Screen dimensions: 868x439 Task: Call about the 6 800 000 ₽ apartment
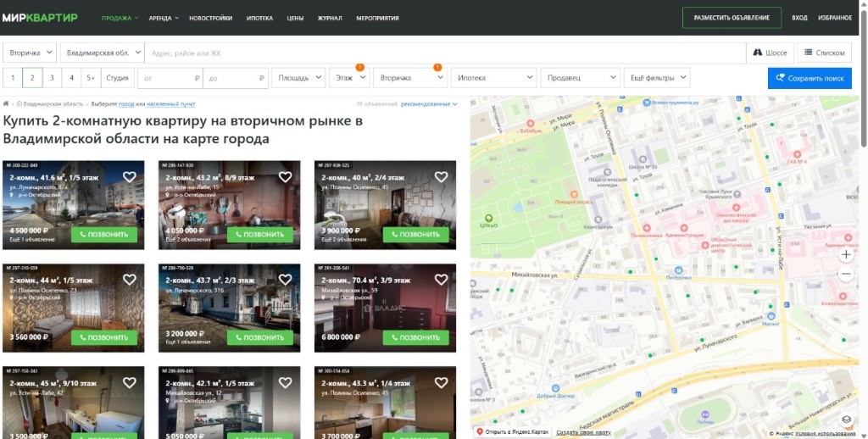click(x=415, y=337)
